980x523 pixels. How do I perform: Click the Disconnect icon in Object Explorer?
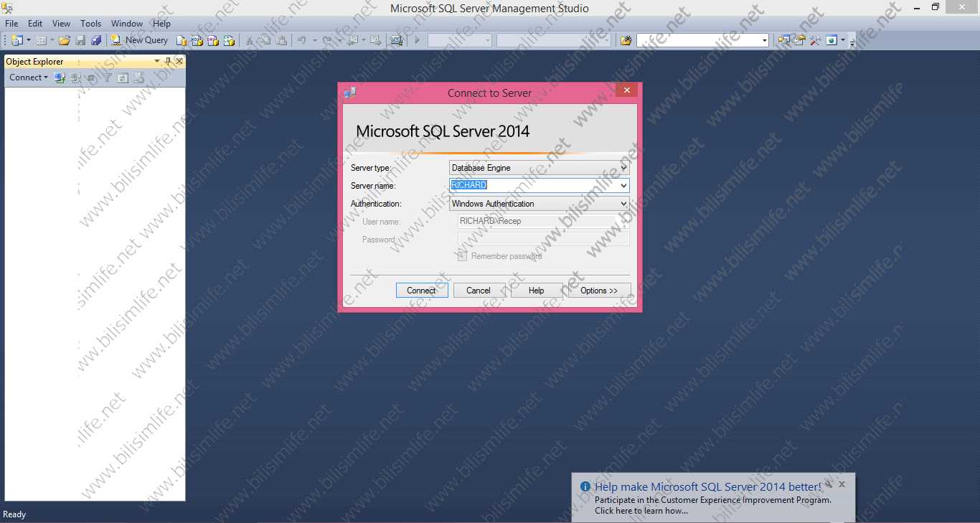click(76, 77)
